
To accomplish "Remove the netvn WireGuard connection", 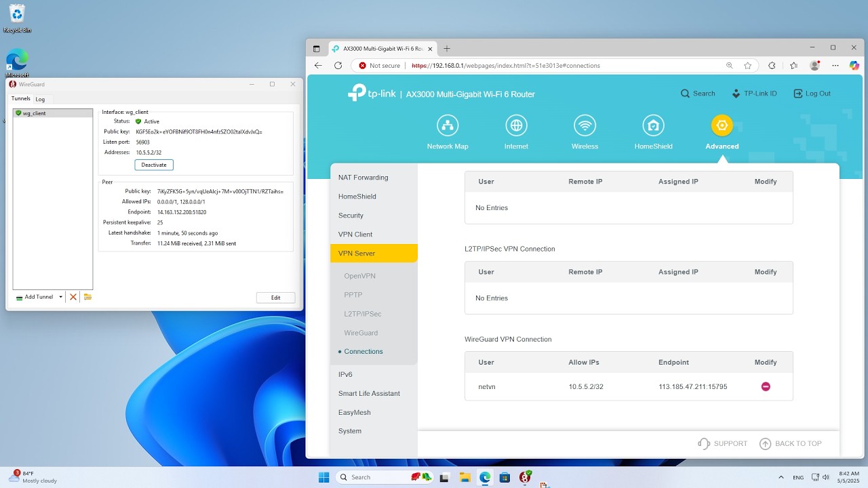I will pos(766,386).
